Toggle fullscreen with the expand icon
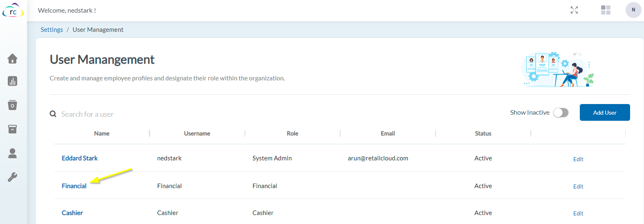The height and width of the screenshot is (224, 644). (x=574, y=10)
